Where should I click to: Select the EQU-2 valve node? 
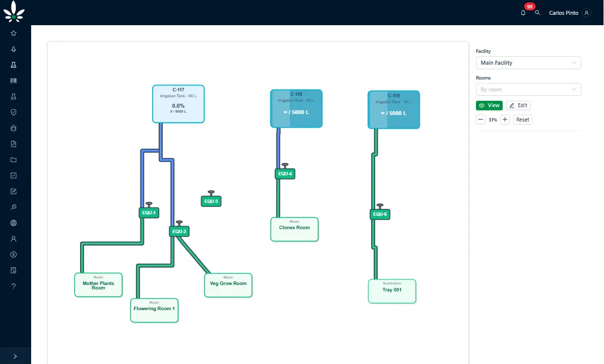click(179, 231)
